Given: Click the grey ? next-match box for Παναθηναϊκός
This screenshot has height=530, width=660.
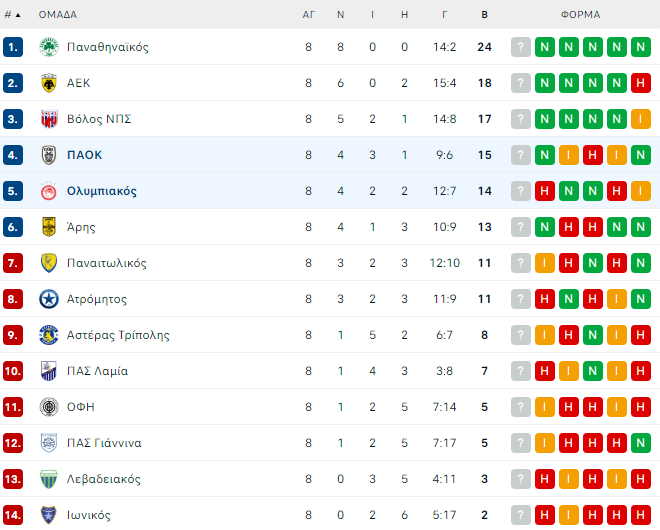Looking at the screenshot, I should point(521,47).
